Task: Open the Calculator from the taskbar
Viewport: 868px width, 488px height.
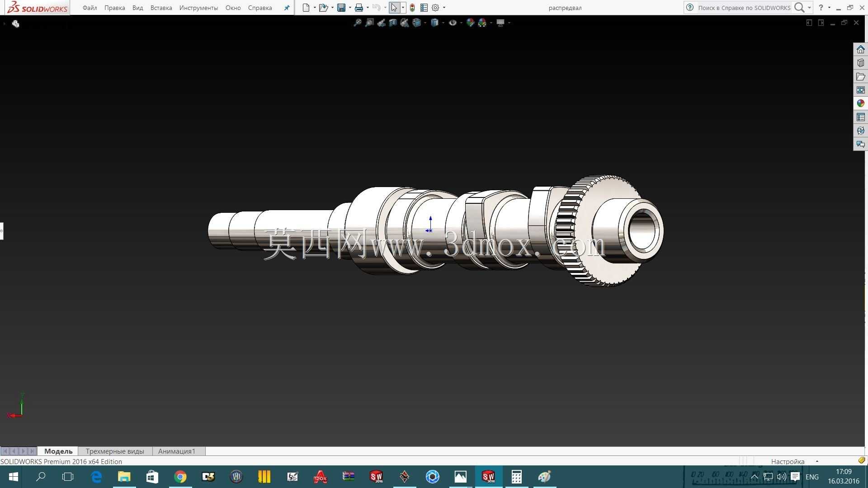Action: 516,477
